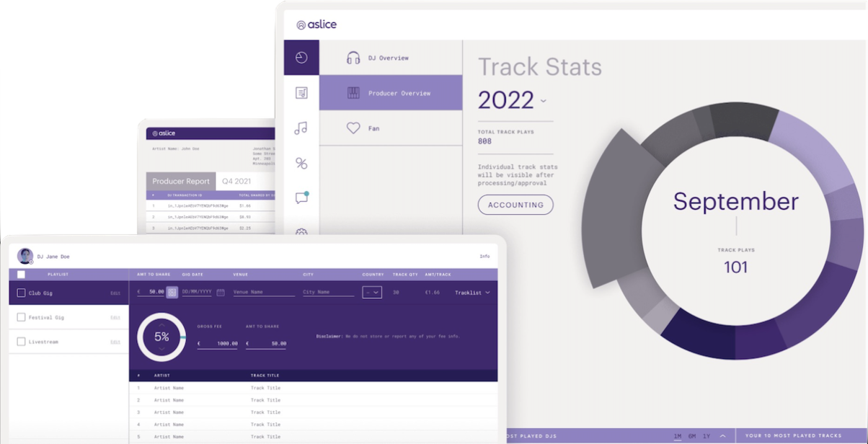
Task: Check the Club Gig checkbox
Action: click(x=21, y=293)
